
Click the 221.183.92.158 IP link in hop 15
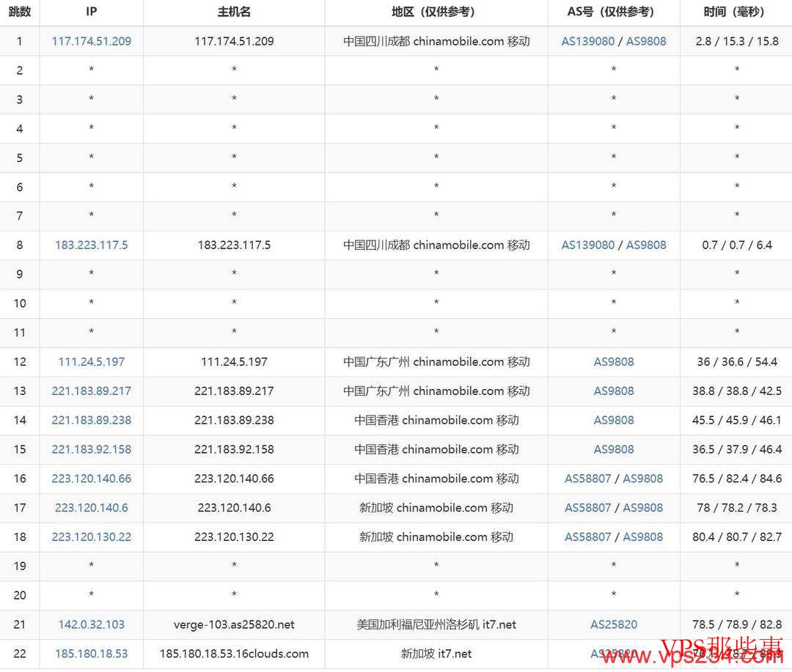(92, 450)
